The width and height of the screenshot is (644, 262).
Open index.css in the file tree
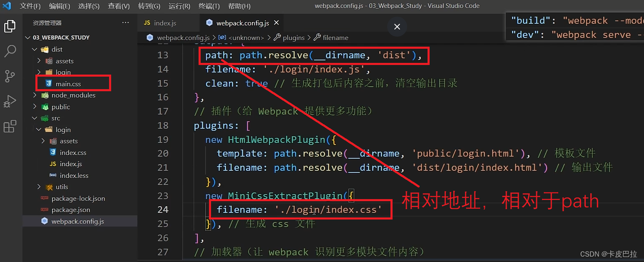point(73,152)
